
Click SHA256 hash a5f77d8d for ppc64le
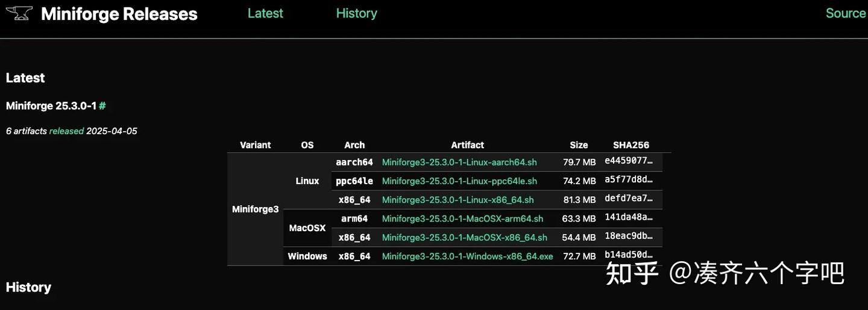629,180
